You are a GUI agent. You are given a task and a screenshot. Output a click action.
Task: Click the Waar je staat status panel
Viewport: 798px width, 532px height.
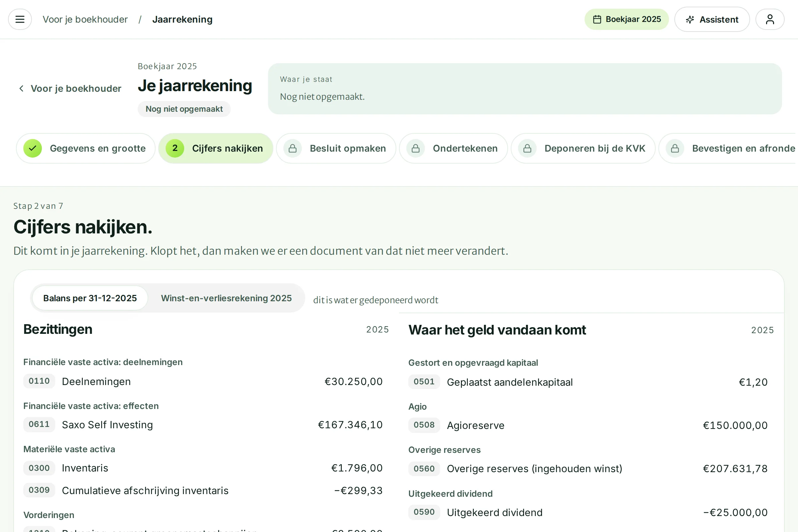[x=525, y=88]
